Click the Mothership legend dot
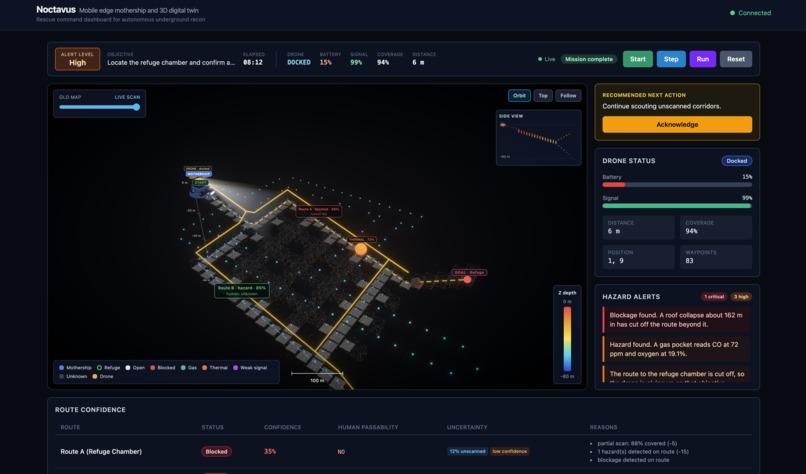806x474 pixels. pyautogui.click(x=62, y=368)
